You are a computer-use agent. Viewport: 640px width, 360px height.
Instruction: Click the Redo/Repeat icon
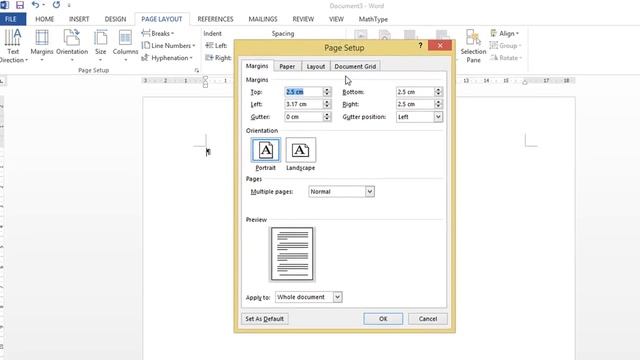pos(56,5)
